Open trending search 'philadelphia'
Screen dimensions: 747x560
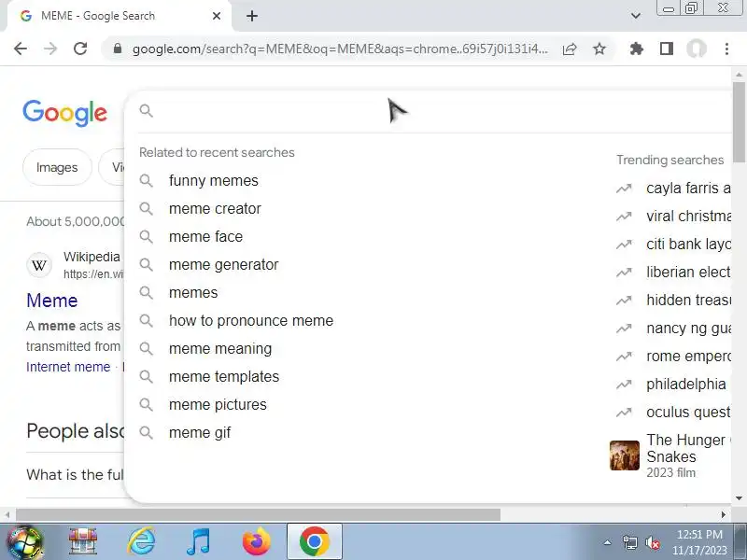(x=686, y=385)
